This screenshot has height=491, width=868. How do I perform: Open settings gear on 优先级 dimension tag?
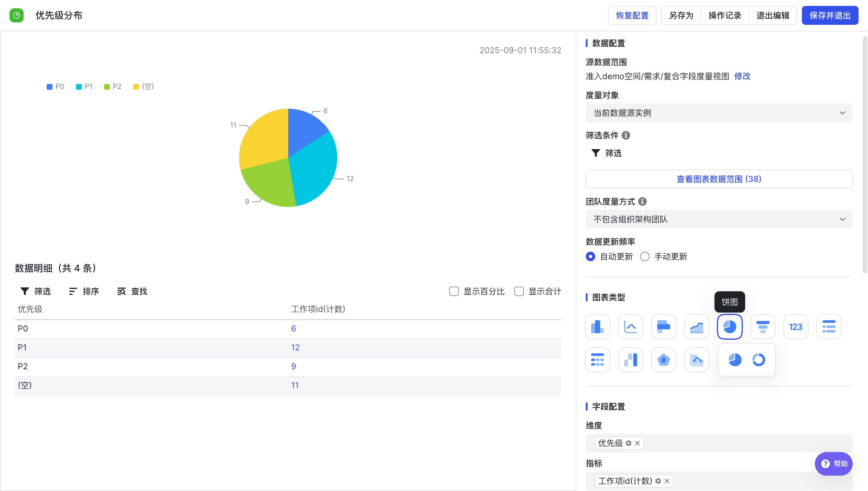(x=629, y=443)
